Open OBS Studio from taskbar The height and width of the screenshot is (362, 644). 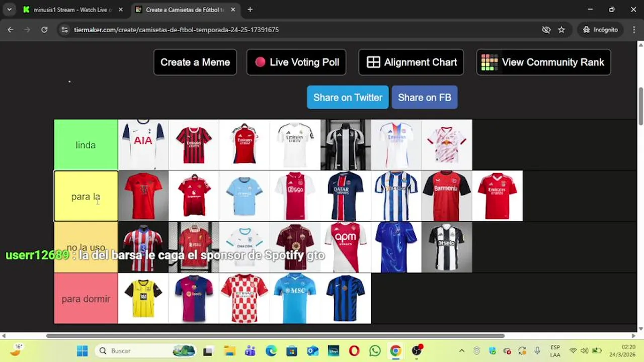(417, 351)
